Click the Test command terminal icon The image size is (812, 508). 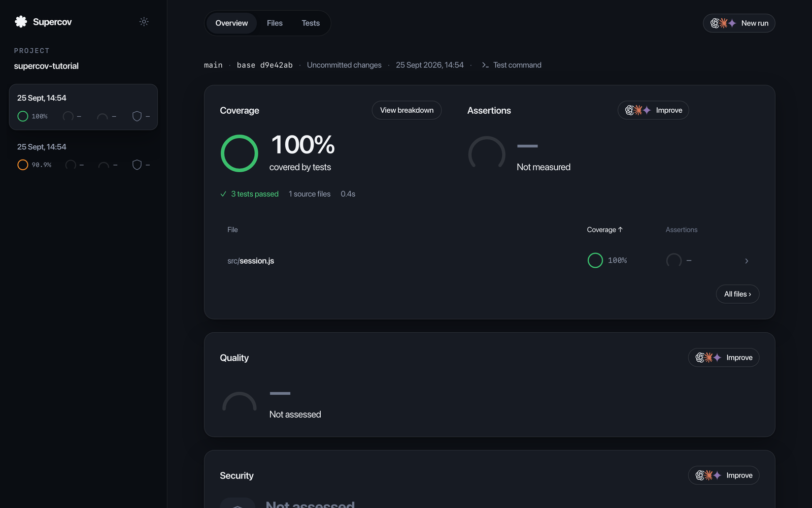coord(485,65)
